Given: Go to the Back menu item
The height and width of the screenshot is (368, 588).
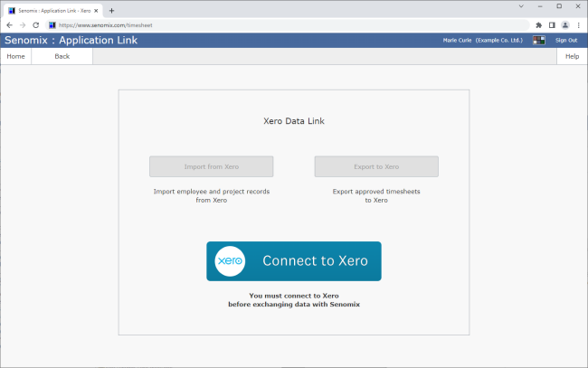Looking at the screenshot, I should click(62, 56).
